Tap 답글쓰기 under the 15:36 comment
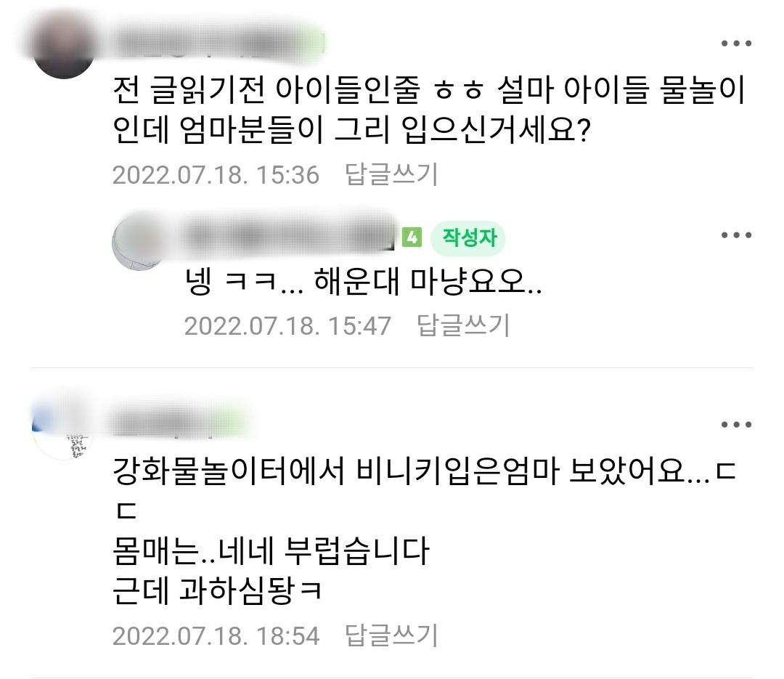The image size is (784, 679). pyautogui.click(x=391, y=174)
